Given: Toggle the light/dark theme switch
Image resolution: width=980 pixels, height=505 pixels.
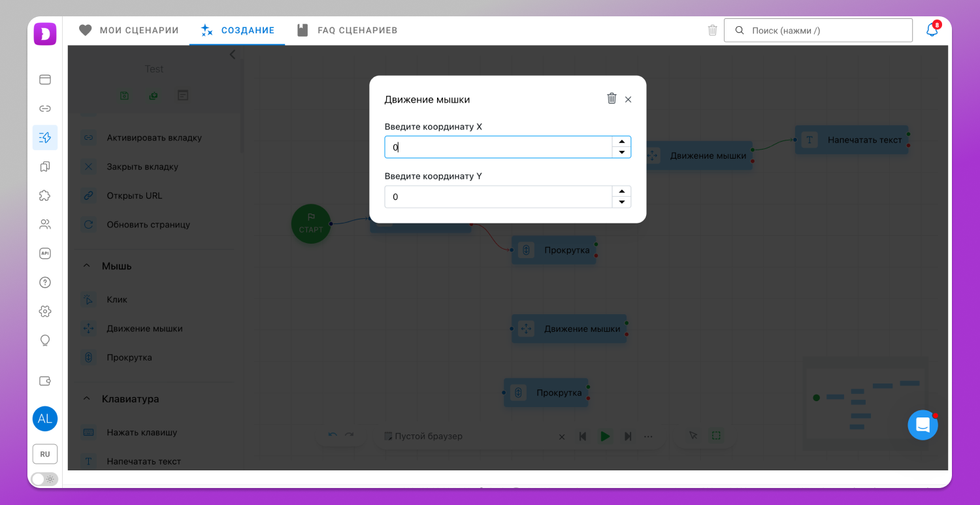Looking at the screenshot, I should 45,479.
